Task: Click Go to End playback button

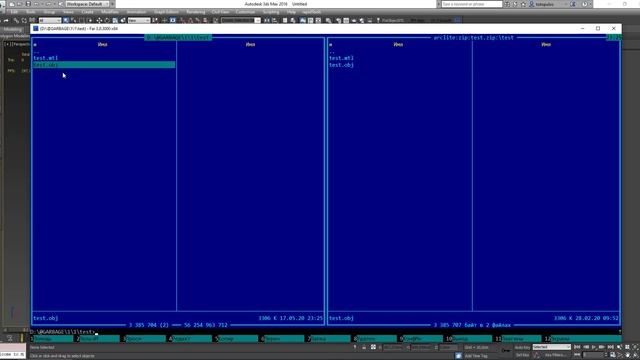Action: [x=611, y=347]
